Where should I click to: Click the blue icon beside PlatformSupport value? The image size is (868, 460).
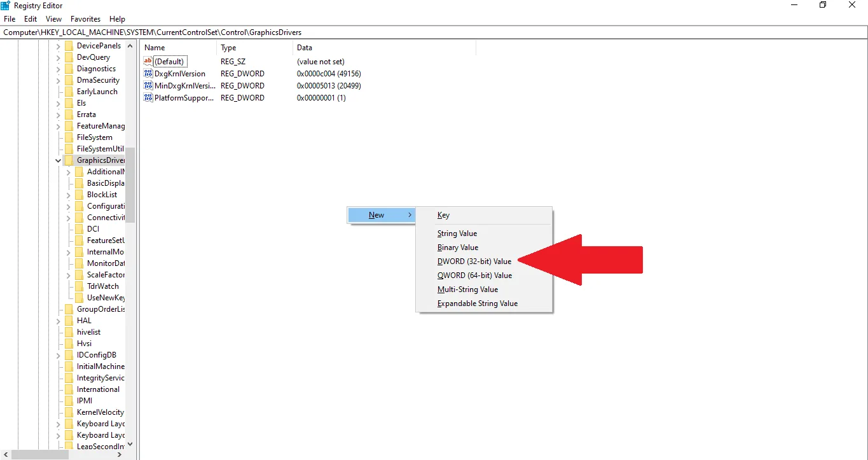[147, 97]
